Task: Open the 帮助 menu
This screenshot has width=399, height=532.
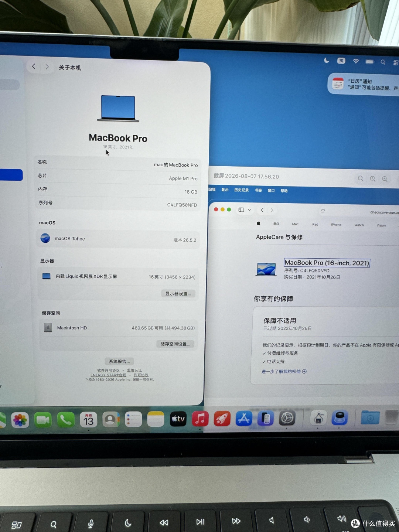Action: [284, 191]
